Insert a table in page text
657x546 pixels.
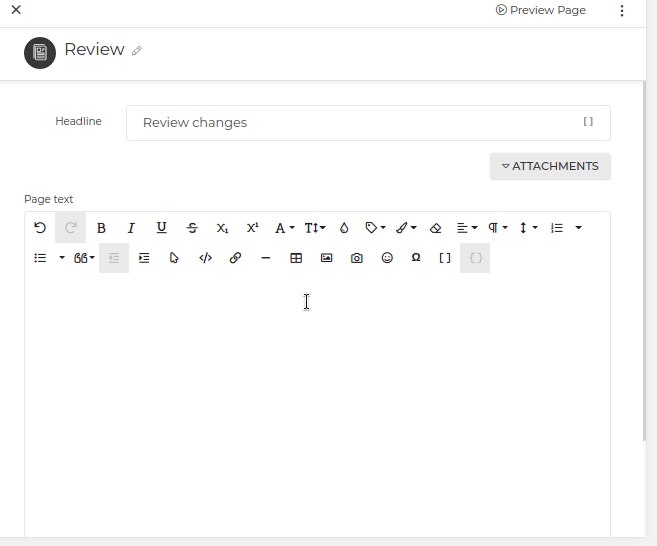296,258
